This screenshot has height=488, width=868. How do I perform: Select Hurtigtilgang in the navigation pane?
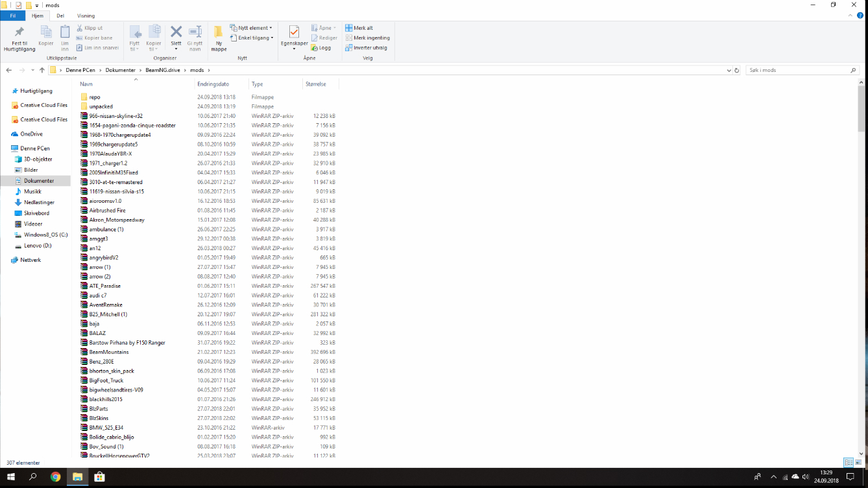click(36, 91)
